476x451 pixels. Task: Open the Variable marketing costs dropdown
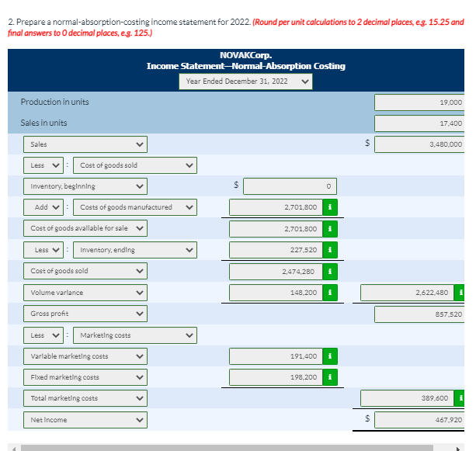85,356
